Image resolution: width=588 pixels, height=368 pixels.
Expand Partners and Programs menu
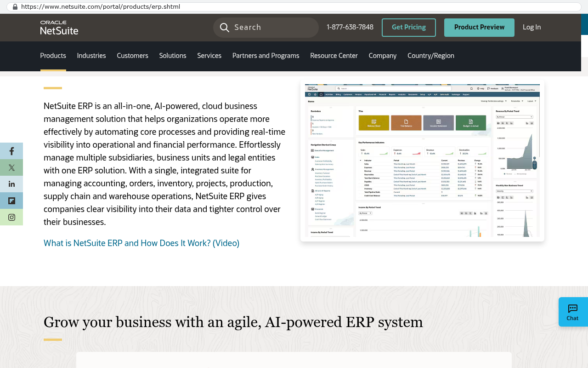click(266, 56)
